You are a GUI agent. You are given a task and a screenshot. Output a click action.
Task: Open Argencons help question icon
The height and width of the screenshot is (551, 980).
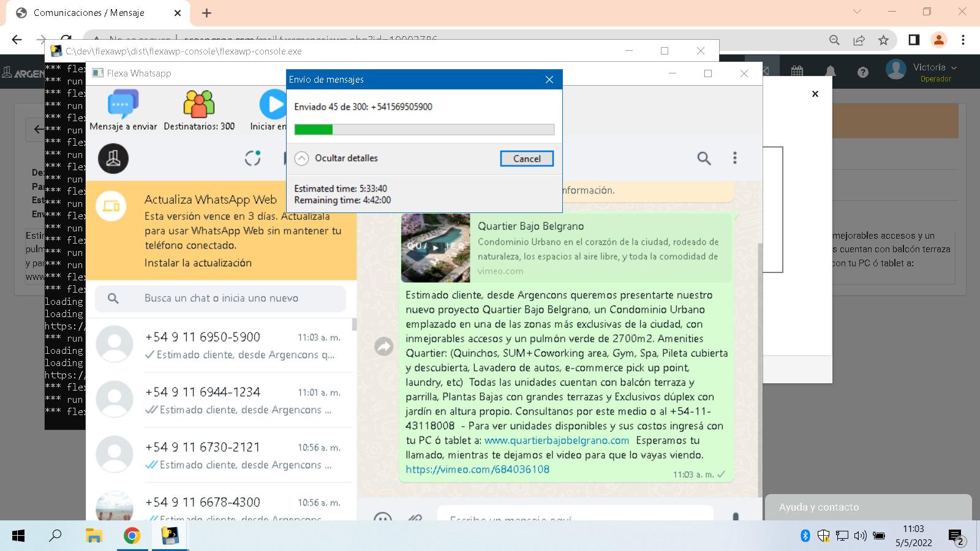point(863,72)
